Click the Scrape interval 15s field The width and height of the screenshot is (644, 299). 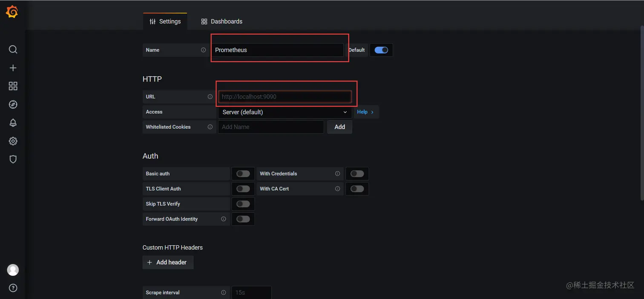click(251, 293)
